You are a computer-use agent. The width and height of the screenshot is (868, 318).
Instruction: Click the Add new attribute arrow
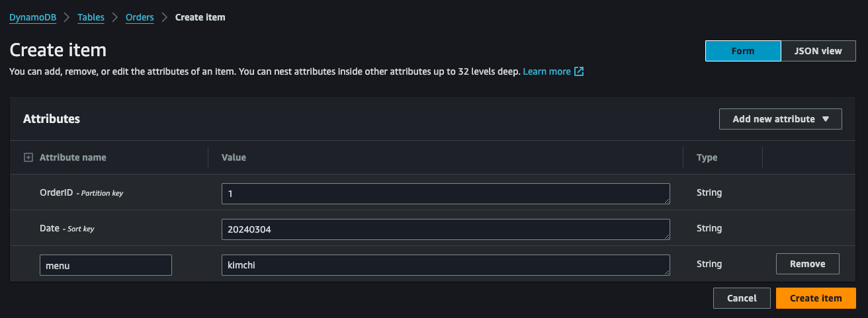825,119
